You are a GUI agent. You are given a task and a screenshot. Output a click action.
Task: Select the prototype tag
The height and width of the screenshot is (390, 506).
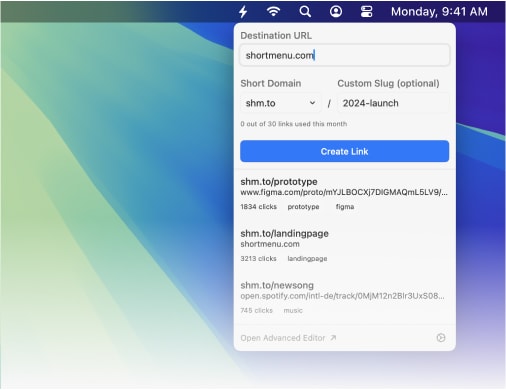(x=303, y=207)
